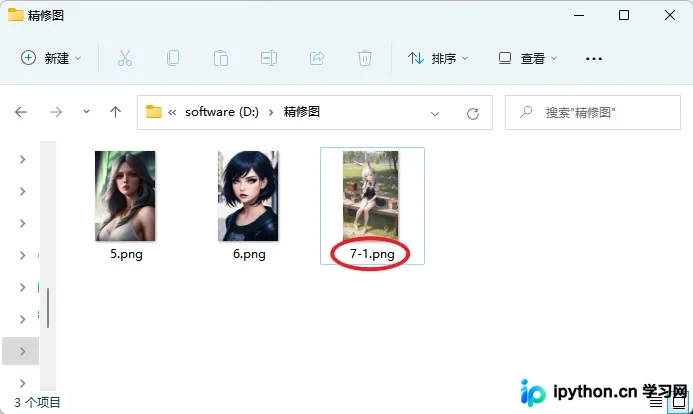Expand hidden breadcrumb path chevrons «

(172, 113)
